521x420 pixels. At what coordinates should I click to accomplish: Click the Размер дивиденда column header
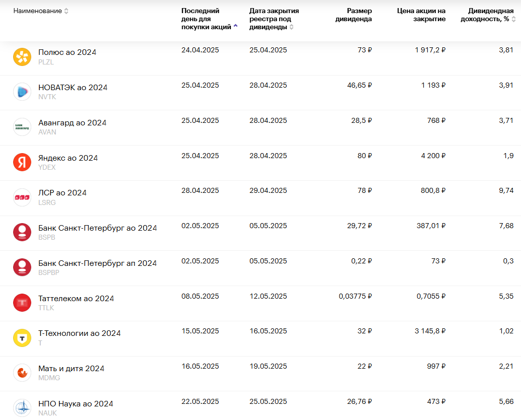pyautogui.click(x=359, y=15)
